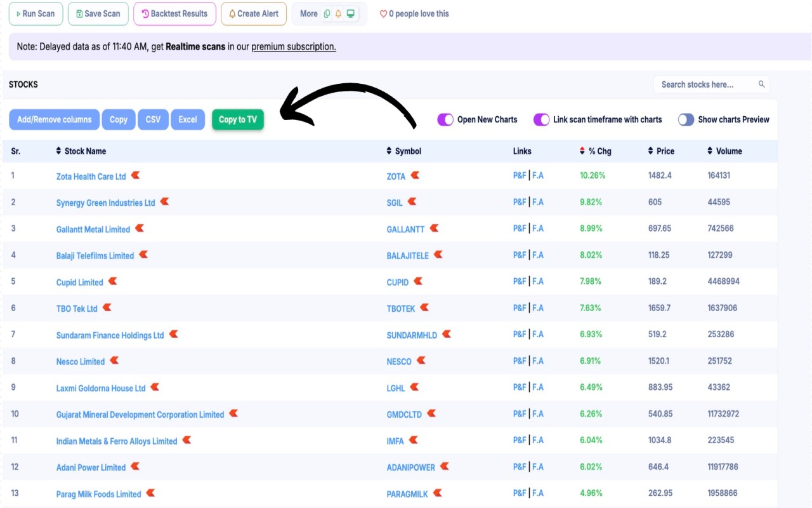Click the copy icon next to More
Screen dimensions: 812x508
click(327, 13)
